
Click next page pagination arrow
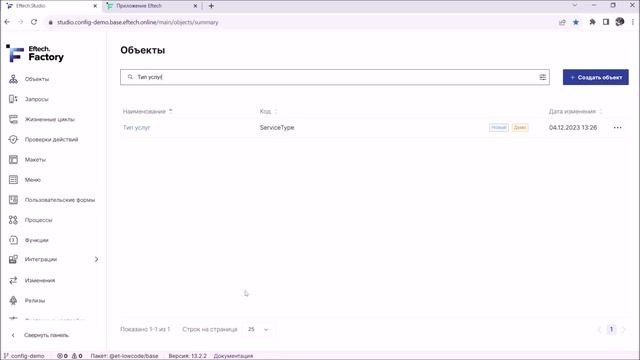(623, 329)
